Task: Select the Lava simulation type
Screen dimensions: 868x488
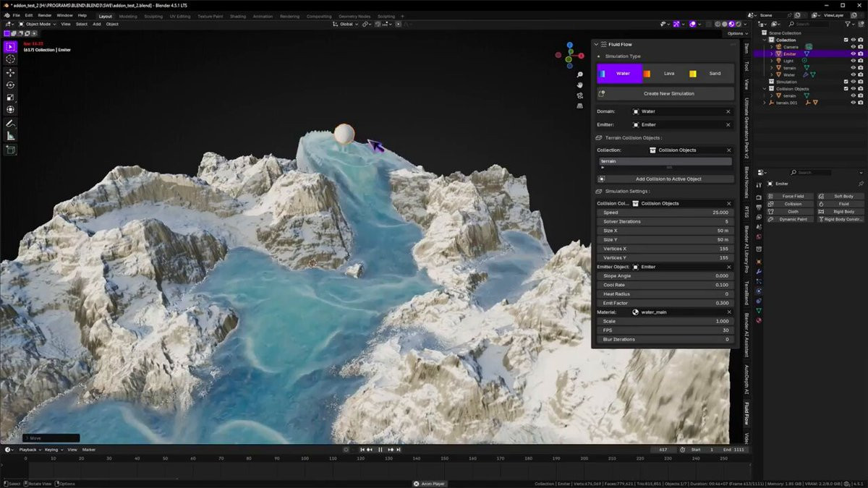Action: coord(668,74)
